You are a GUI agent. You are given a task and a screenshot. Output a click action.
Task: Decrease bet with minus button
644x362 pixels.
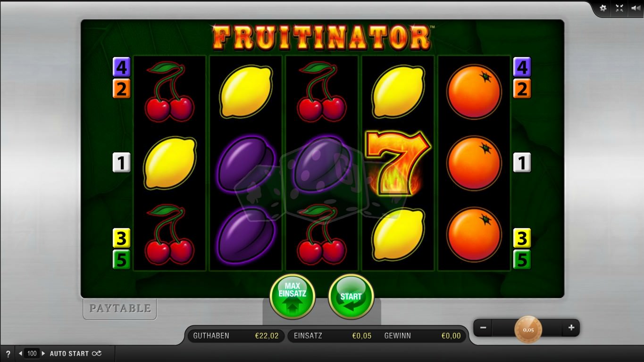pos(483,328)
